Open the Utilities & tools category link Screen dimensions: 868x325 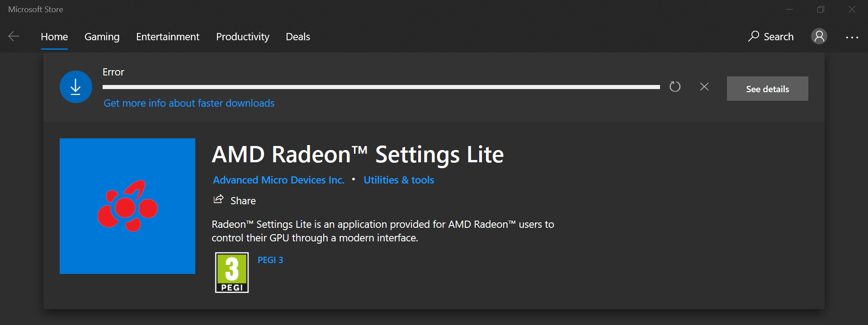(399, 180)
